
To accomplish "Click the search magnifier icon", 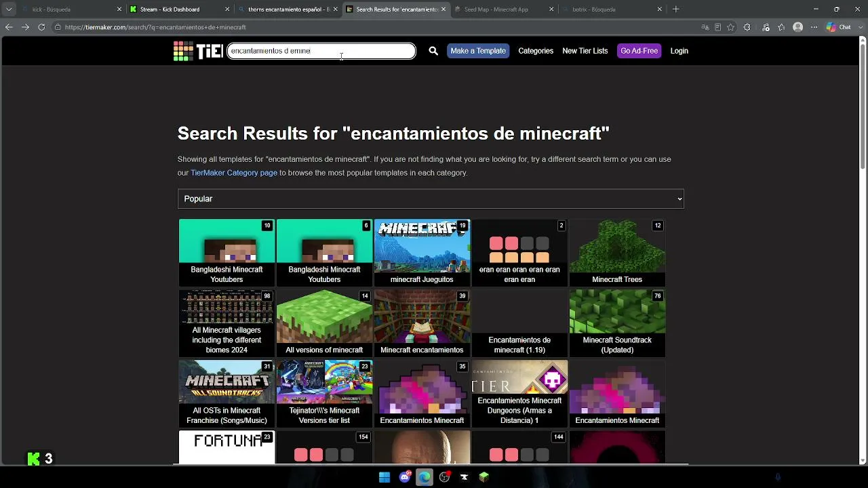I will [433, 51].
